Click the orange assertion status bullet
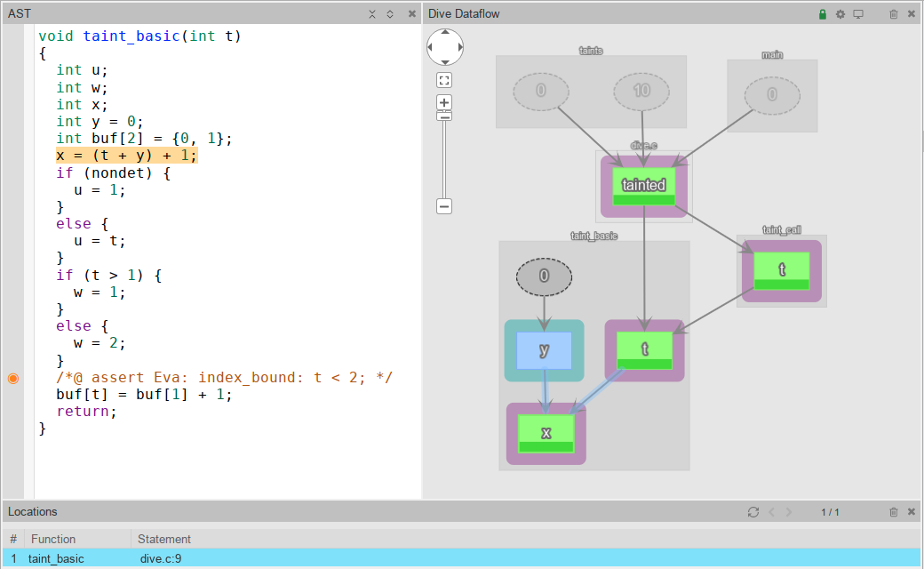 point(13,379)
